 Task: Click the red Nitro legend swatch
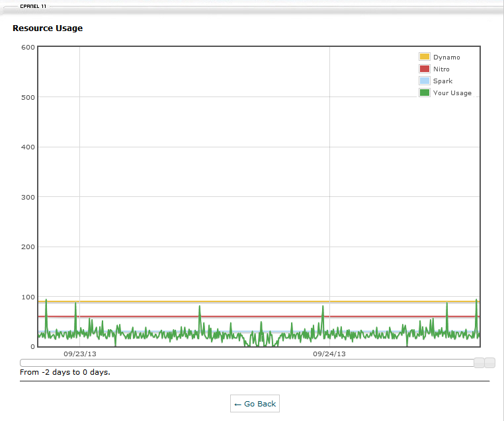tap(425, 69)
